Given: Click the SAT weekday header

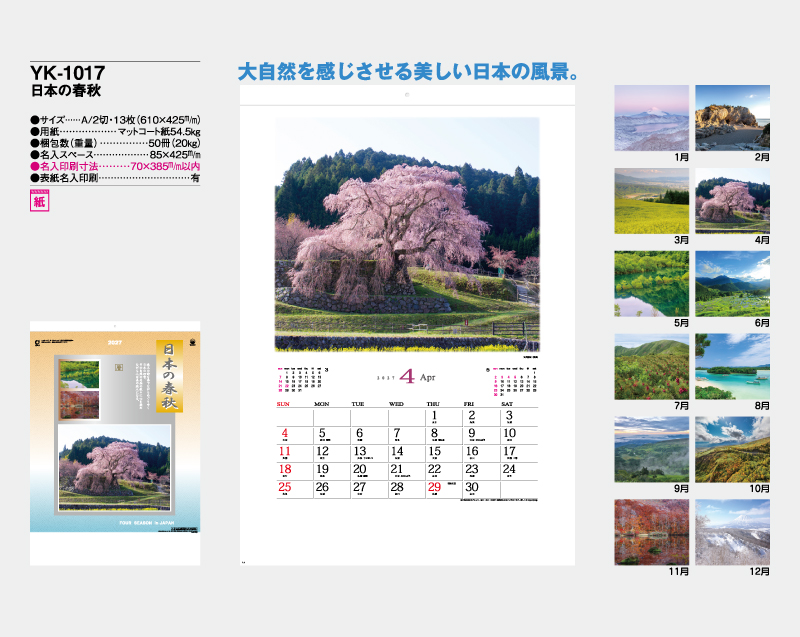Looking at the screenshot, I should click(507, 404).
